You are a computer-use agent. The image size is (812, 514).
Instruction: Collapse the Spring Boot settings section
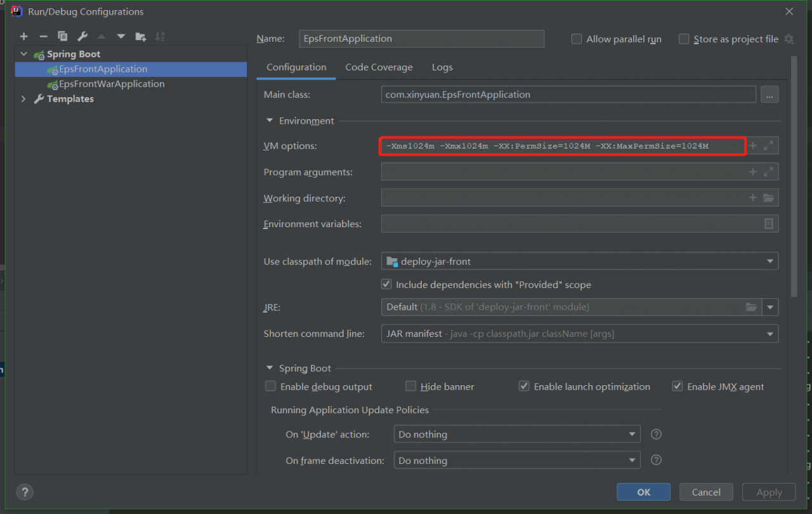coord(270,368)
